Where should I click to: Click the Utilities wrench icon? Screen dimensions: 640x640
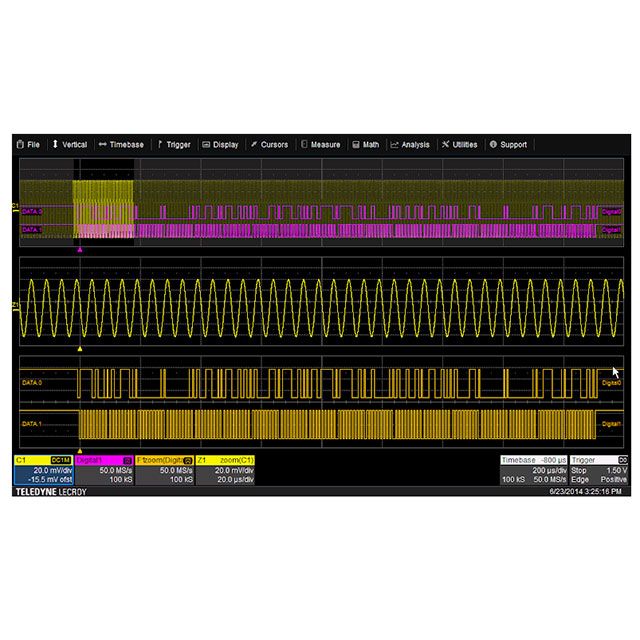pyautogui.click(x=445, y=144)
